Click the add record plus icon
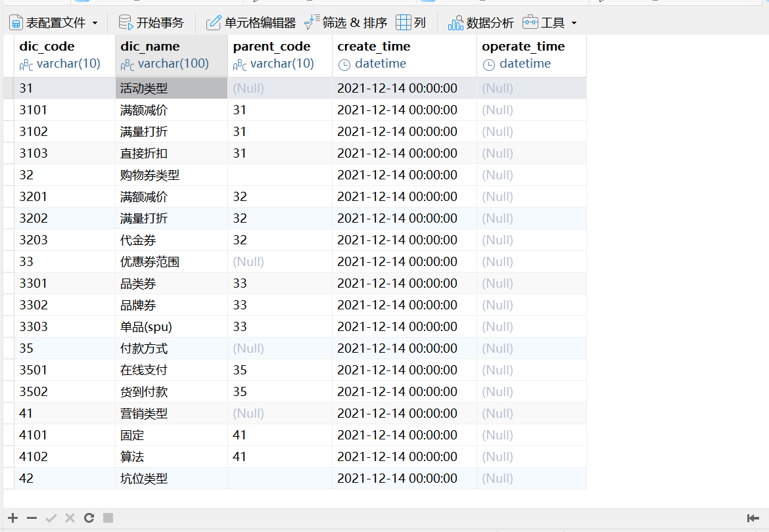This screenshot has width=769, height=532. point(13,518)
